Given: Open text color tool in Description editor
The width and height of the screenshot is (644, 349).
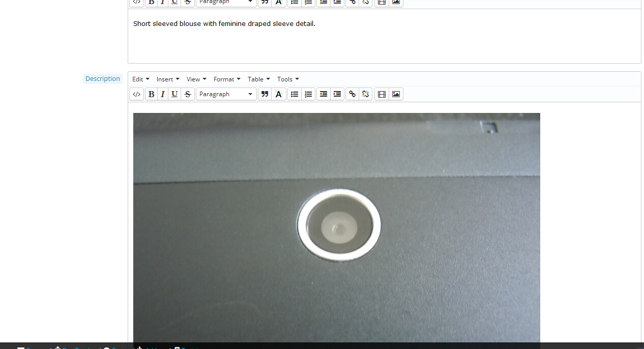Looking at the screenshot, I should 278,94.
